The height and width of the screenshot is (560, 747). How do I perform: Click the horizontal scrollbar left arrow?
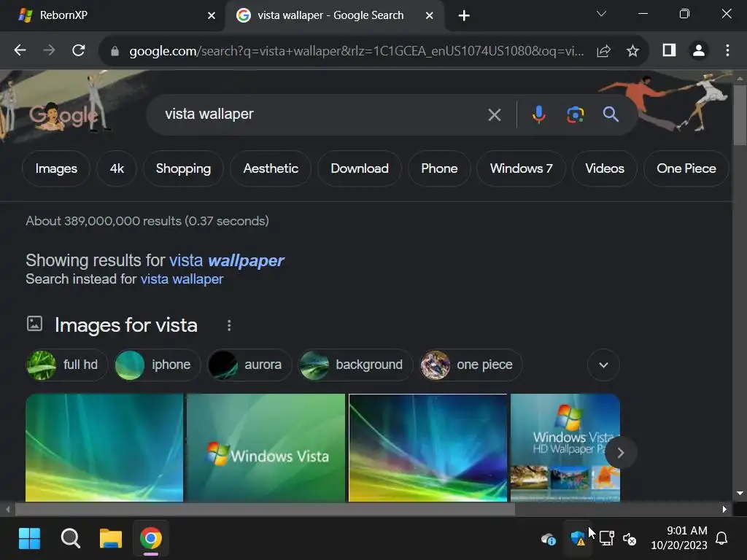(7, 509)
